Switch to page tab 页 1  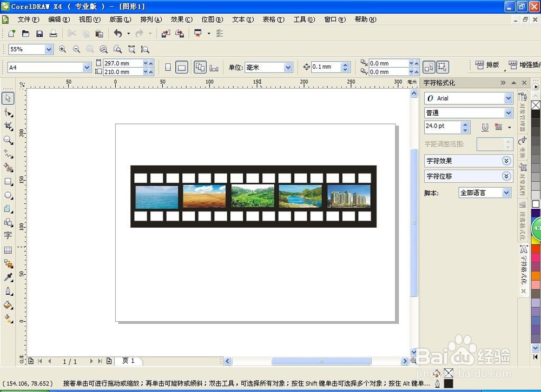point(129,361)
